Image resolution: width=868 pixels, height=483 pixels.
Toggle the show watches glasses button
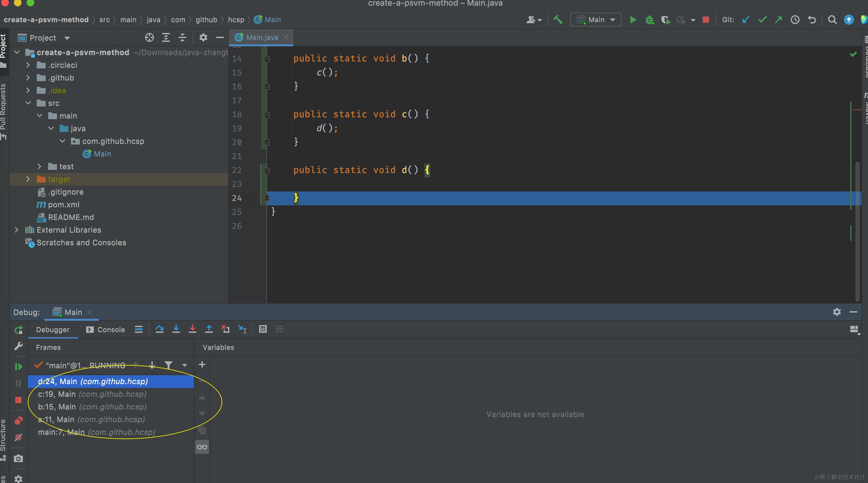coord(202,447)
